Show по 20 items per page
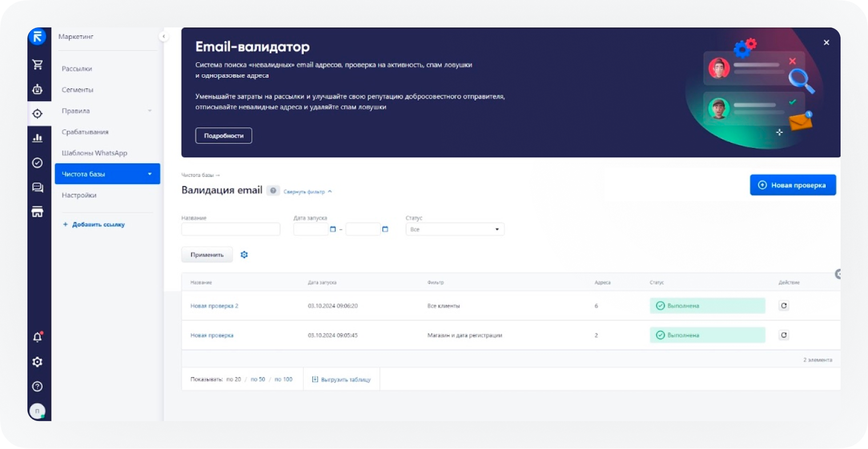The width and height of the screenshot is (868, 449). point(234,379)
